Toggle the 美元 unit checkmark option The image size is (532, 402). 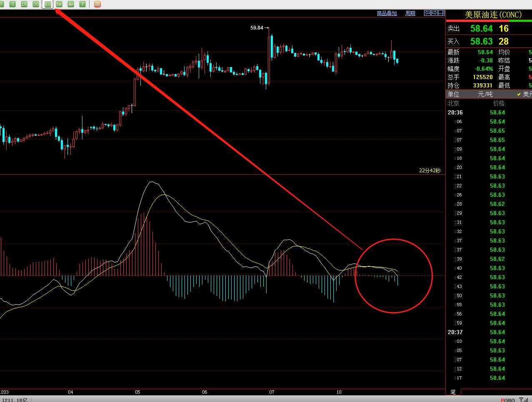point(525,94)
